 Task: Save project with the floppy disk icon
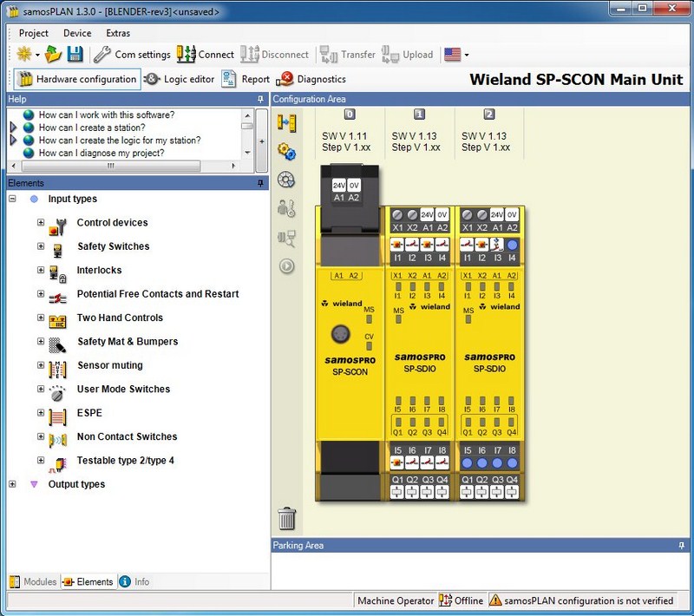pos(75,54)
